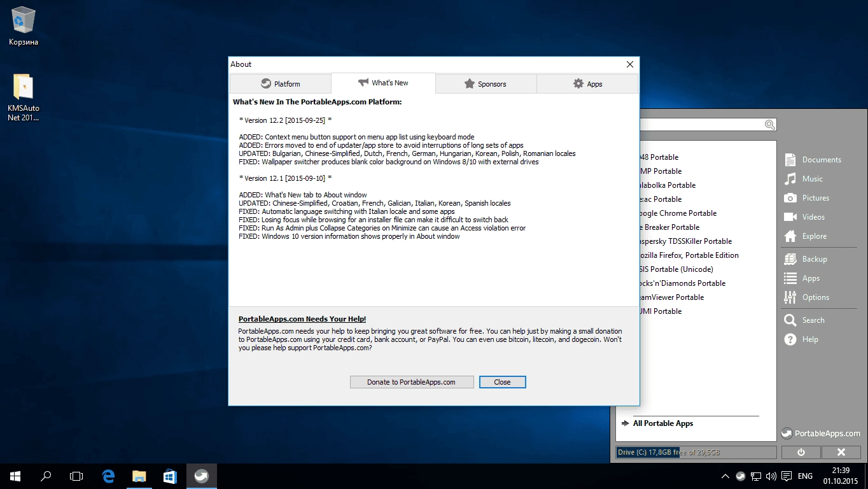
Task: Click the Apps list icon in menu sidebar
Action: (790, 278)
